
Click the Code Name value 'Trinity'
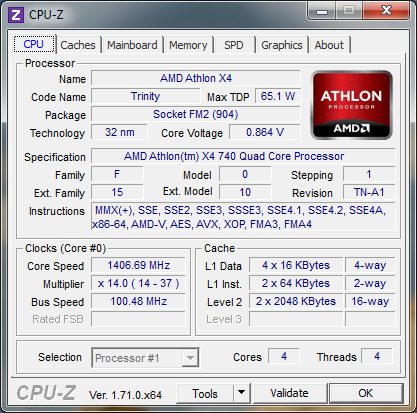tap(145, 96)
